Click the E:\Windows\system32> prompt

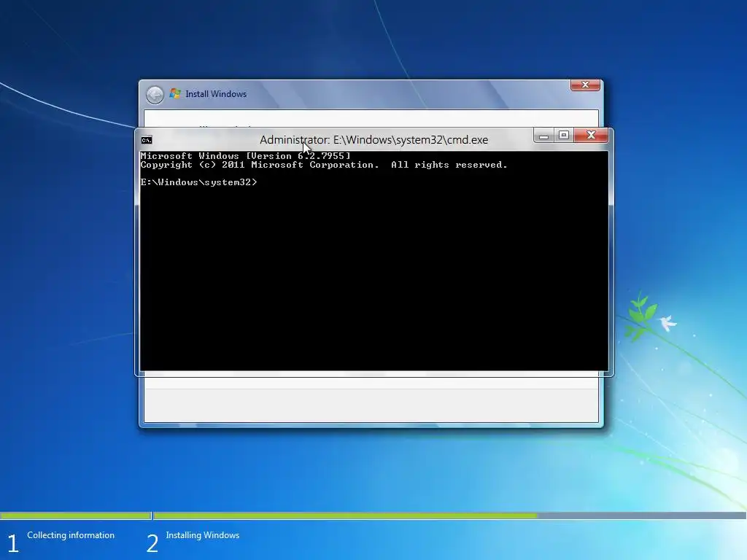point(198,182)
